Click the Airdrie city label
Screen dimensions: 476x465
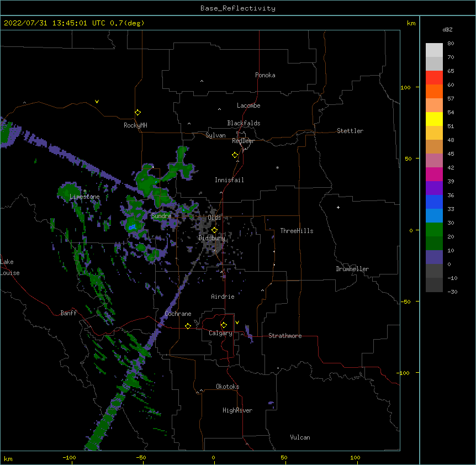223,297
